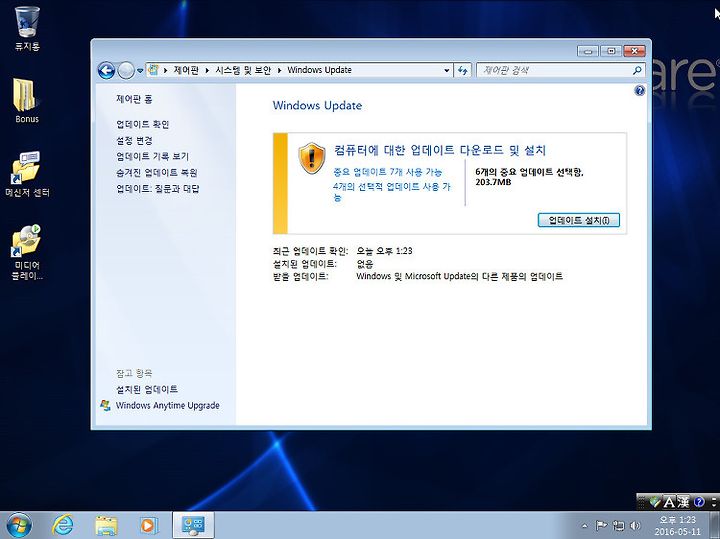
Task: Open 설치된 업데이트 link
Action: [x=147, y=389]
